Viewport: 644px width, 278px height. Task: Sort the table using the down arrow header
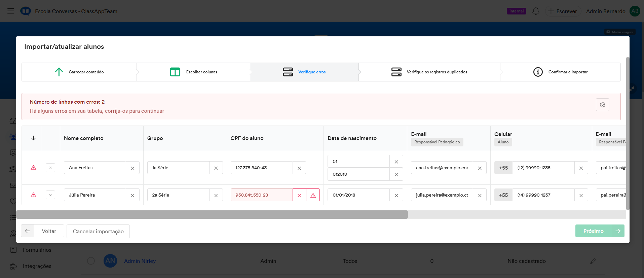[33, 138]
